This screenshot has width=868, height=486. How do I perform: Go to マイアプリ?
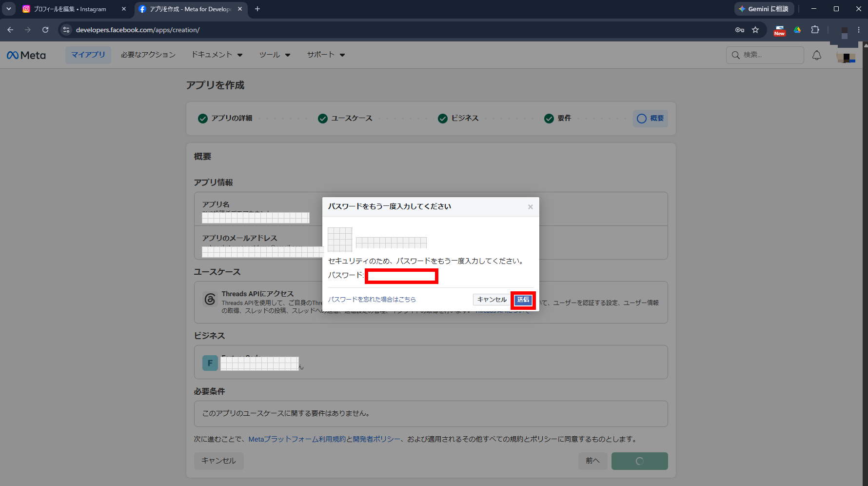click(x=88, y=55)
